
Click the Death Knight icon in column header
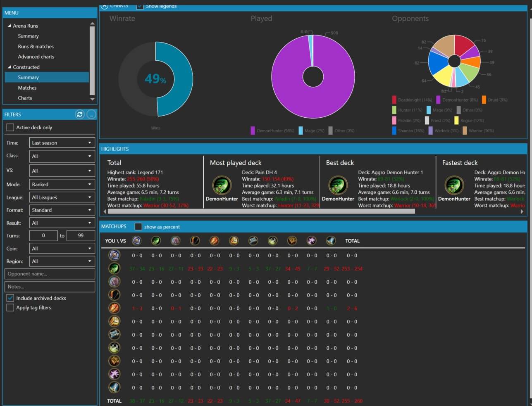[x=136, y=240]
